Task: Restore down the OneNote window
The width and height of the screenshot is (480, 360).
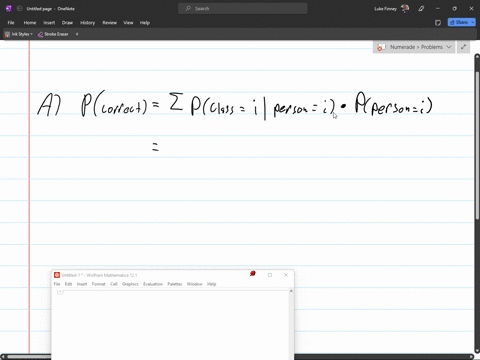Action: click(x=454, y=8)
